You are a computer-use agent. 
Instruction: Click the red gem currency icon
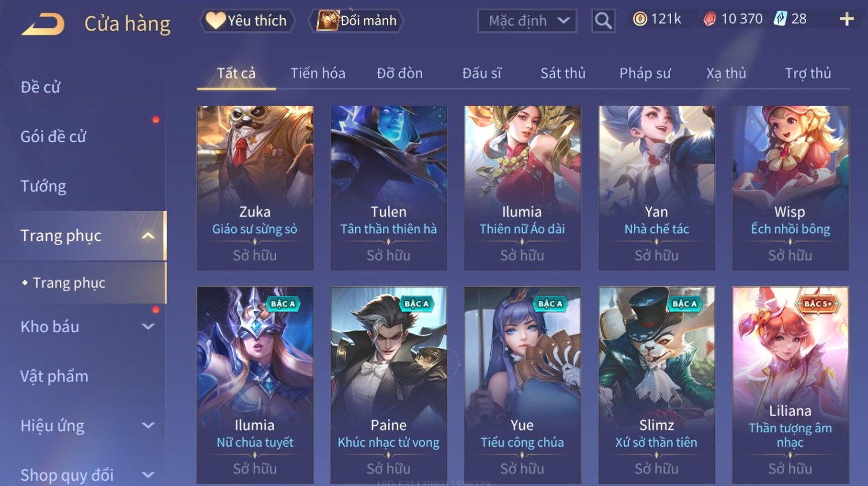point(710,19)
